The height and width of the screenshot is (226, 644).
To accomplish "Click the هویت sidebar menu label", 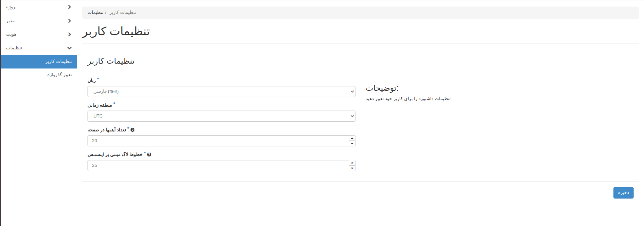I will [x=11, y=34].
